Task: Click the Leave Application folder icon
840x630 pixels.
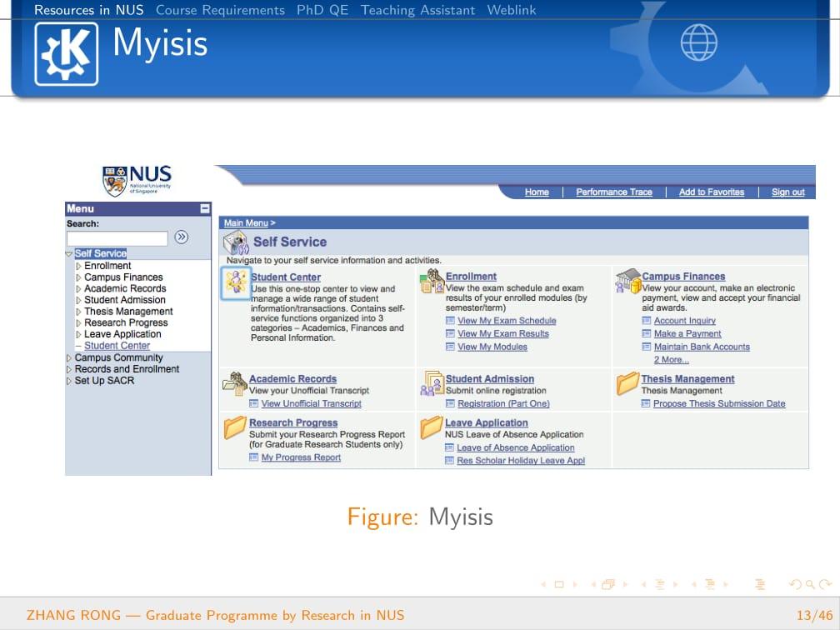Action: click(x=432, y=427)
